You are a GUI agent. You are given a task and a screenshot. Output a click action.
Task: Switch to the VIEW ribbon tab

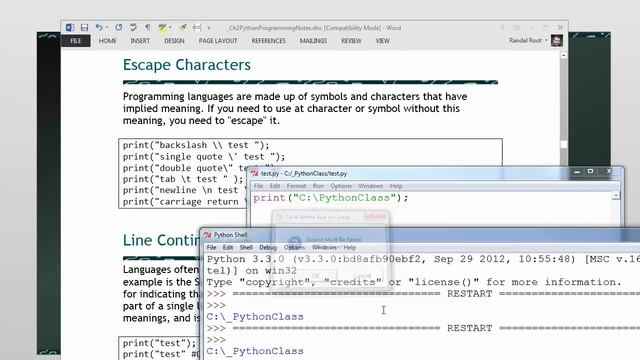click(x=382, y=41)
